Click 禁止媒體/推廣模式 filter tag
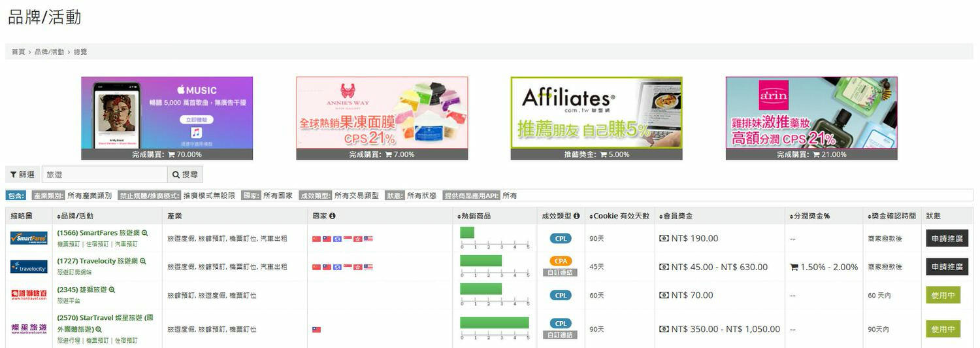This screenshot has width=980, height=348. pyautogui.click(x=150, y=196)
